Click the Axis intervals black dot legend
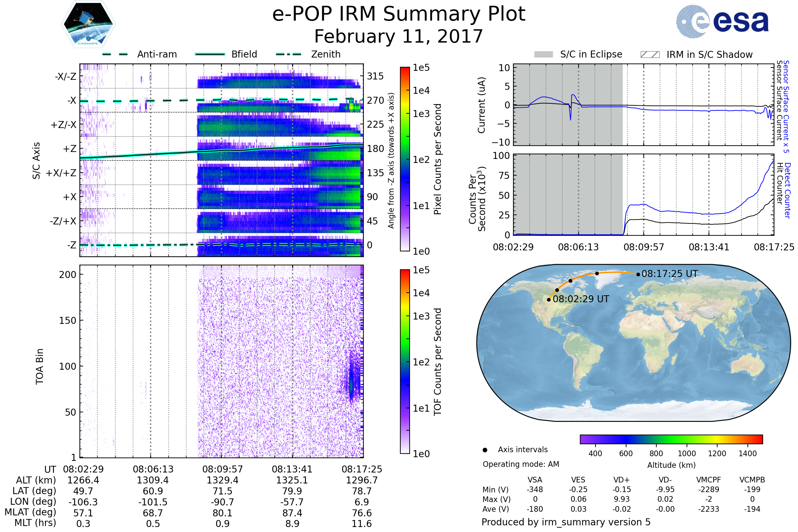 click(485, 450)
